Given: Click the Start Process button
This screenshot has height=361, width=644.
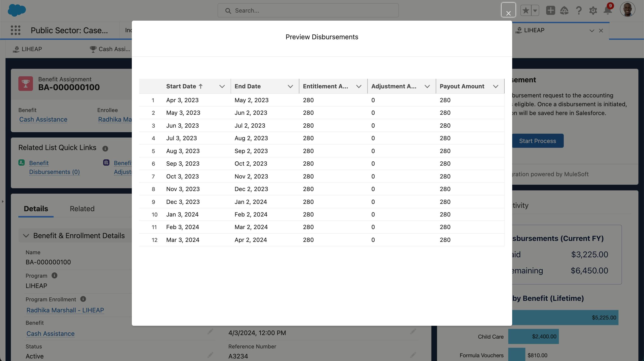Looking at the screenshot, I should [x=538, y=141].
